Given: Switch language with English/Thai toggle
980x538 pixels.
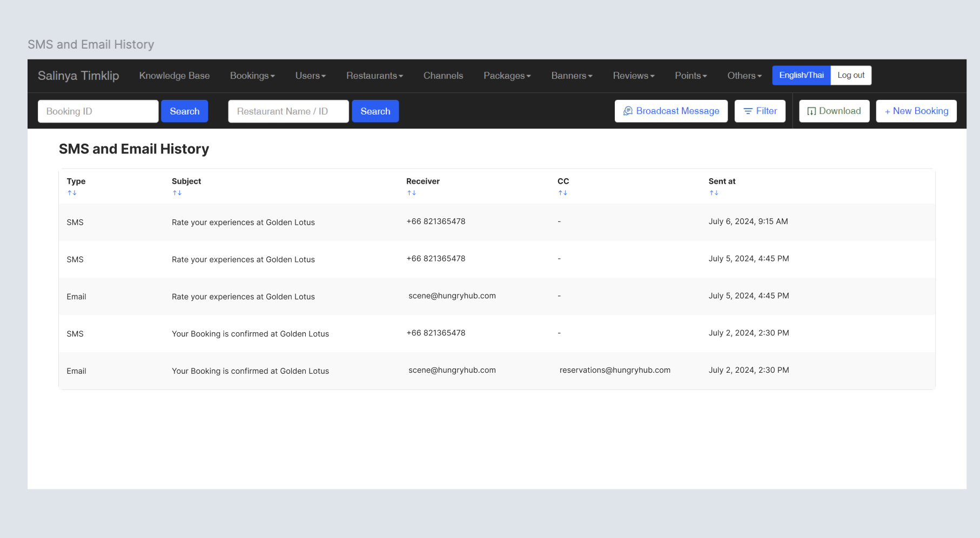Looking at the screenshot, I should coord(801,75).
